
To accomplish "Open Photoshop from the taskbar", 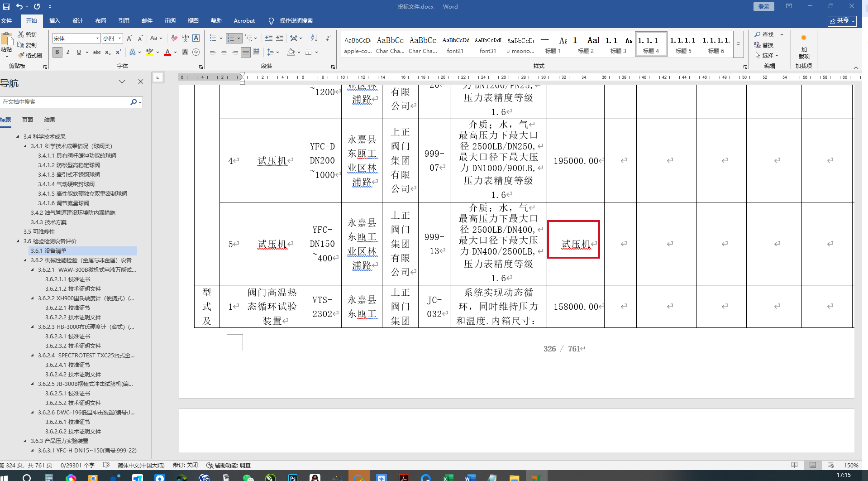I will (292, 477).
